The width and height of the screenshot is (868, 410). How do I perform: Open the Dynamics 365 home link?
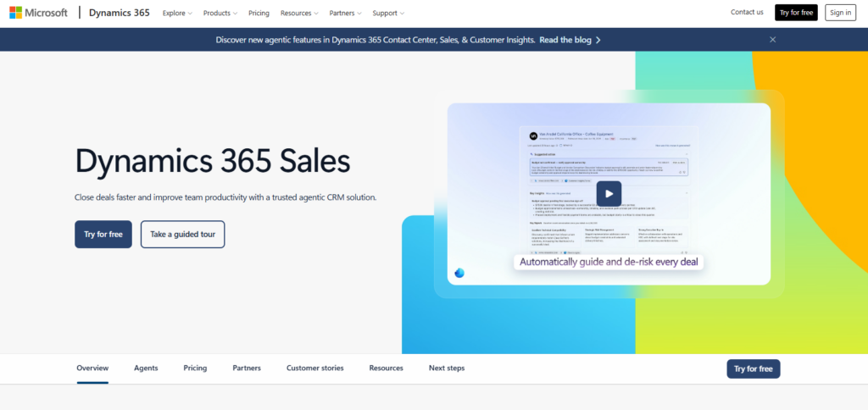(119, 13)
